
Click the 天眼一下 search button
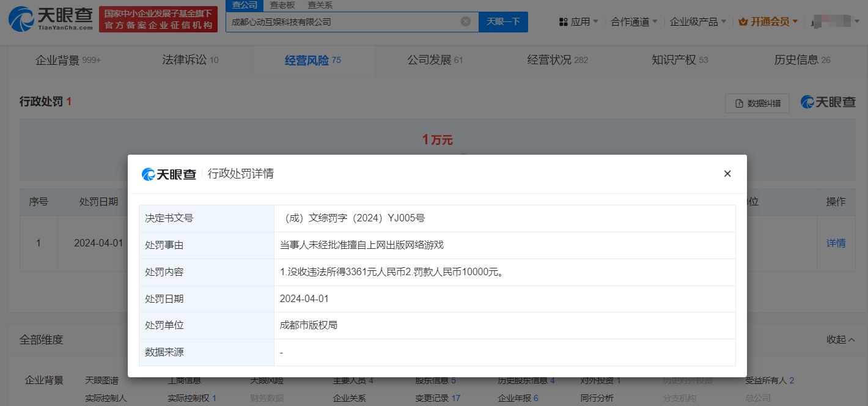pyautogui.click(x=503, y=21)
